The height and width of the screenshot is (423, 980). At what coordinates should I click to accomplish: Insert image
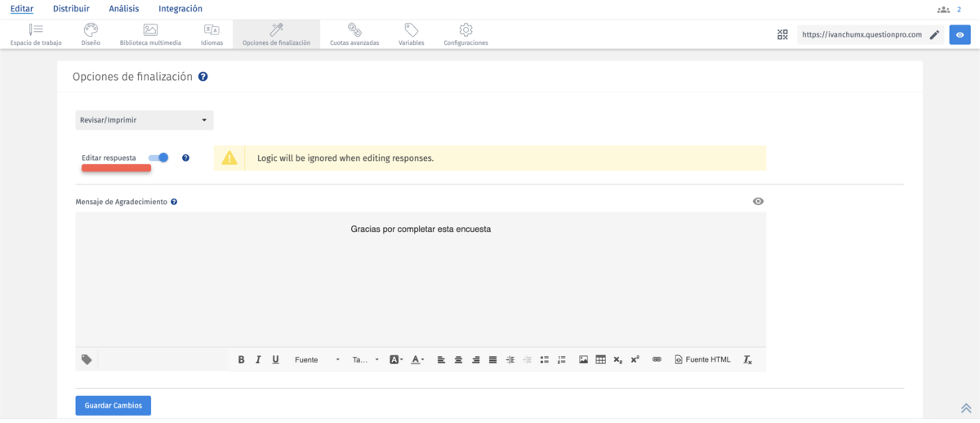tap(583, 359)
